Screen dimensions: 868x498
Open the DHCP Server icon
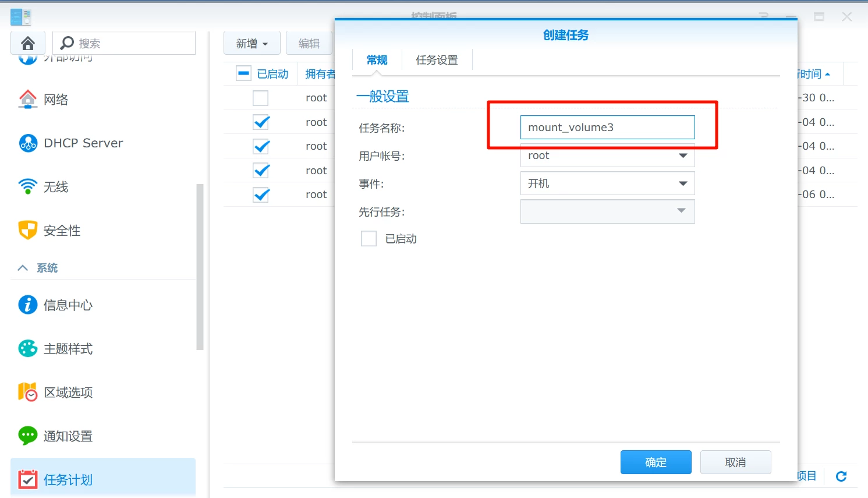27,143
